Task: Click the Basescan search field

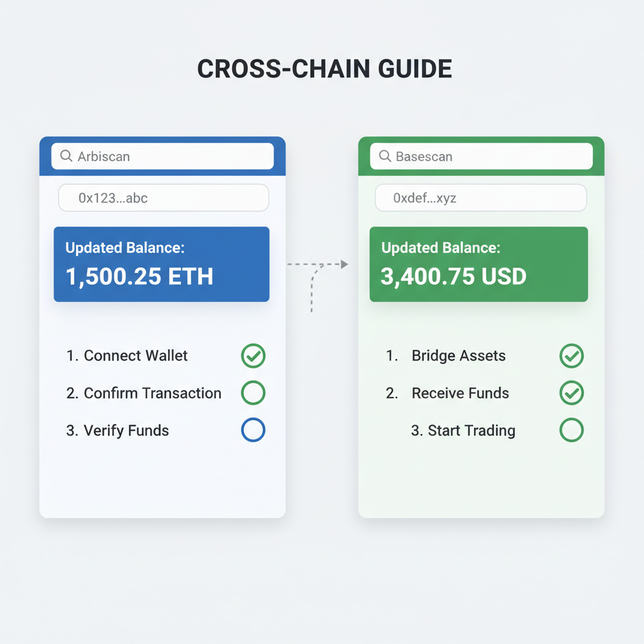Action: pos(481,156)
